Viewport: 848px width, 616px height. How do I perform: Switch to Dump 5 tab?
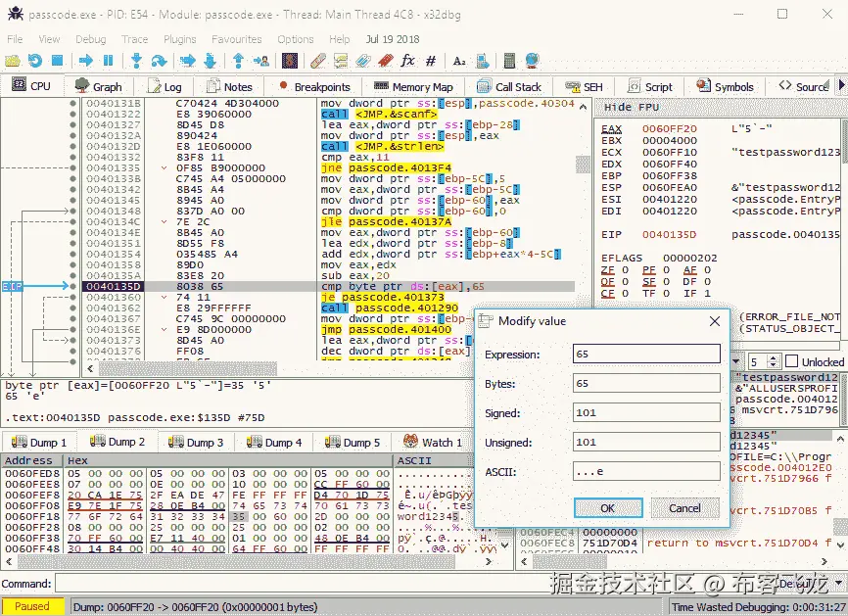[x=353, y=443]
